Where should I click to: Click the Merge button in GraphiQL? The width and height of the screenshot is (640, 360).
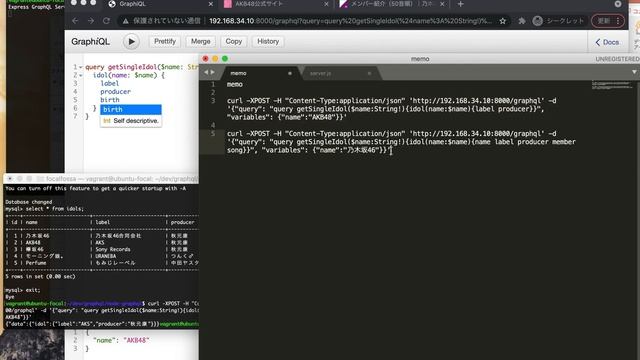coord(200,42)
